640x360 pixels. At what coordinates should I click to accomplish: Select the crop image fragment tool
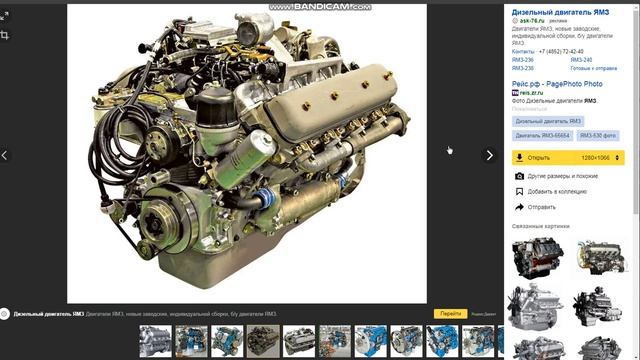coord(4,36)
